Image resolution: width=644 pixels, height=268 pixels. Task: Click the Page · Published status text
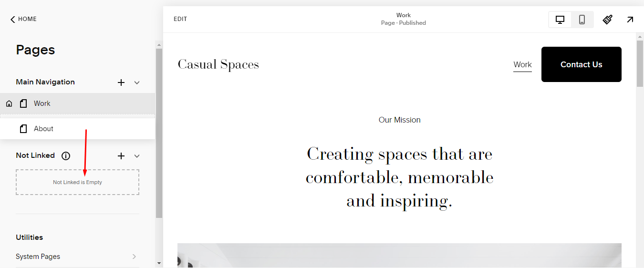[x=404, y=23]
